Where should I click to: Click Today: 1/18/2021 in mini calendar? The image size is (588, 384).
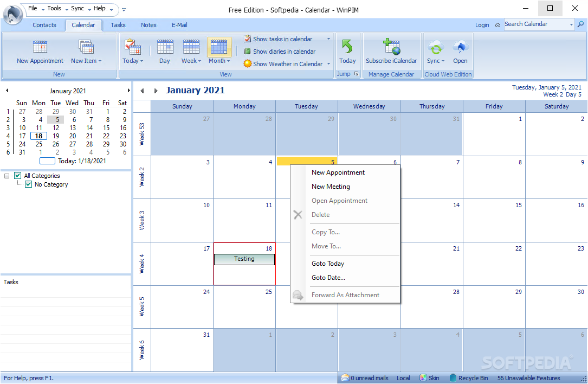point(73,161)
